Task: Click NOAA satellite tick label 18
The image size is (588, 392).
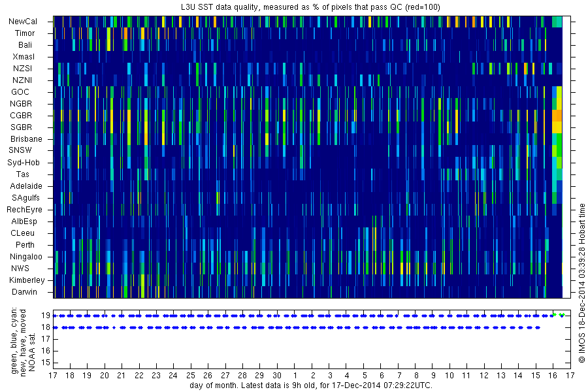Action: point(46,327)
